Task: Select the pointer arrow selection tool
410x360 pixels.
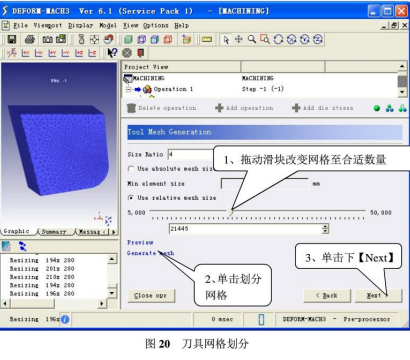Action: coord(226,40)
